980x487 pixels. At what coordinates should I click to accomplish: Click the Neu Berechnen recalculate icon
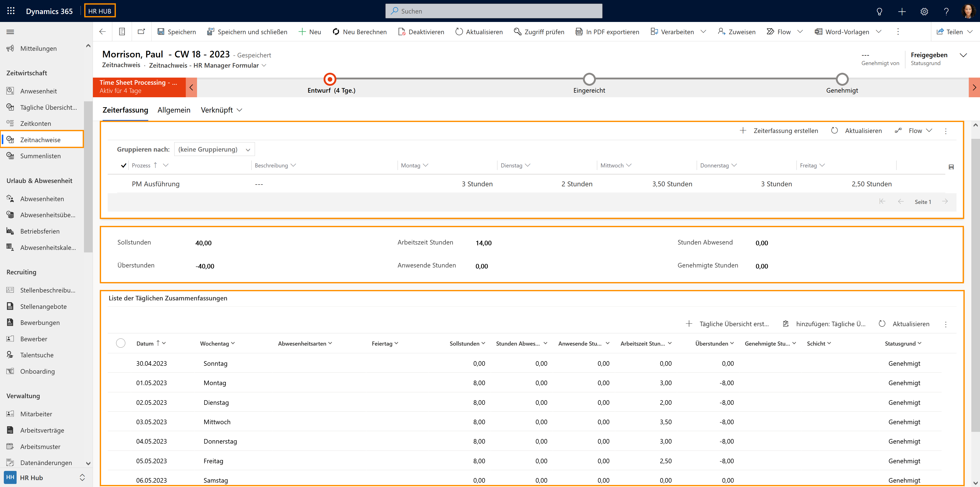tap(336, 32)
